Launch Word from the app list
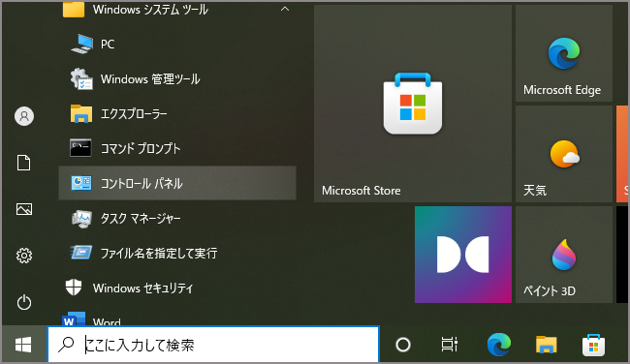Viewport: 630px width, 364px height. click(x=177, y=319)
